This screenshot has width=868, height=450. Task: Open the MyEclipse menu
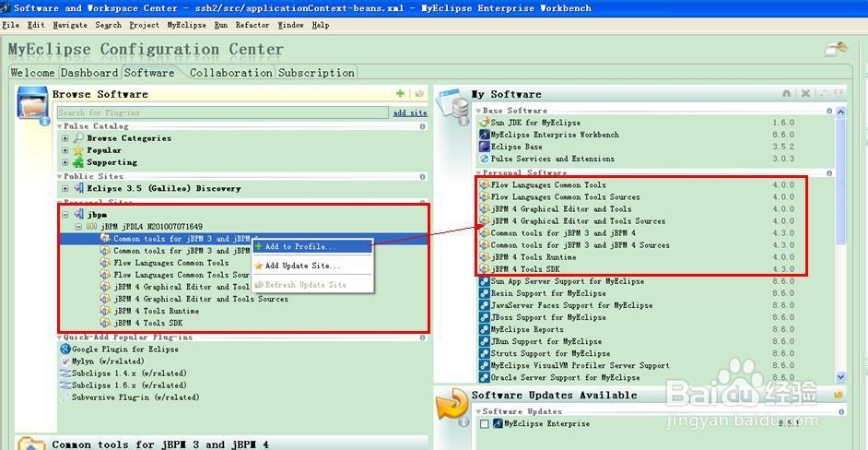[186, 25]
